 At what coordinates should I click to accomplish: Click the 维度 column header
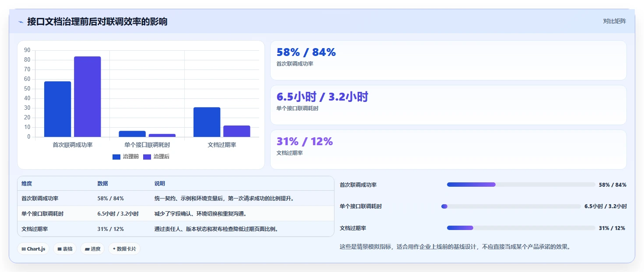point(27,184)
